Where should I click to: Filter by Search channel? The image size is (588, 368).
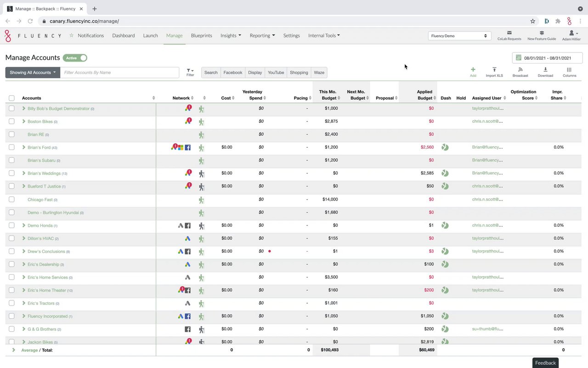pos(211,73)
